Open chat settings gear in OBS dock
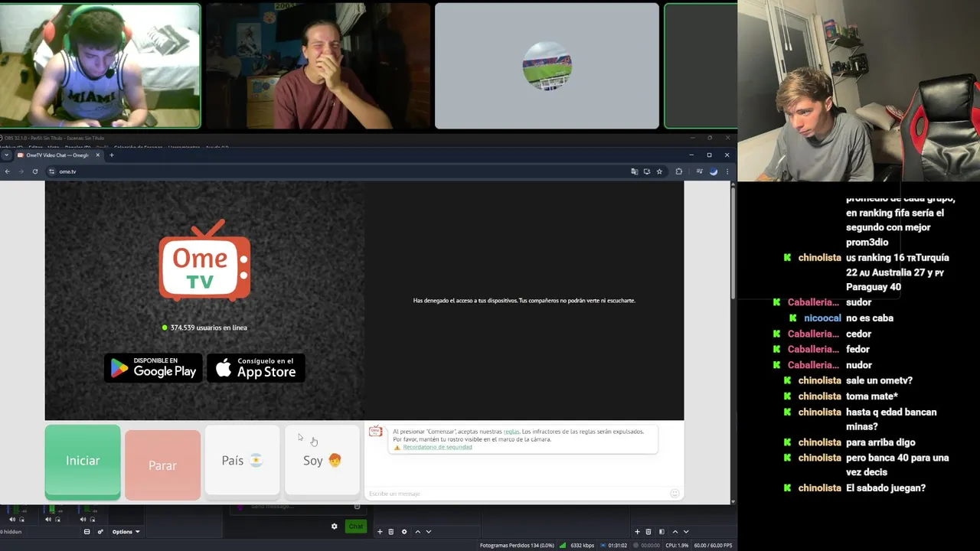Viewport: 980px width, 551px height. (x=335, y=527)
